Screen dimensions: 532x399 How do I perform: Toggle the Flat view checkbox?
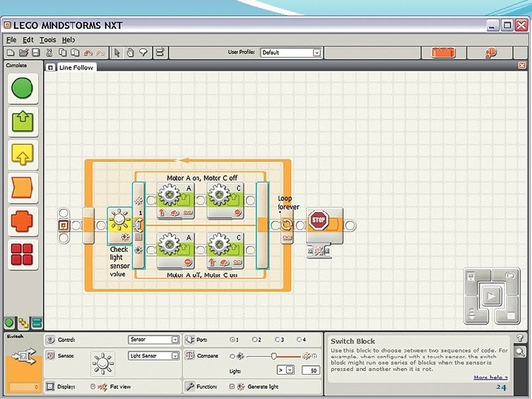click(92, 386)
